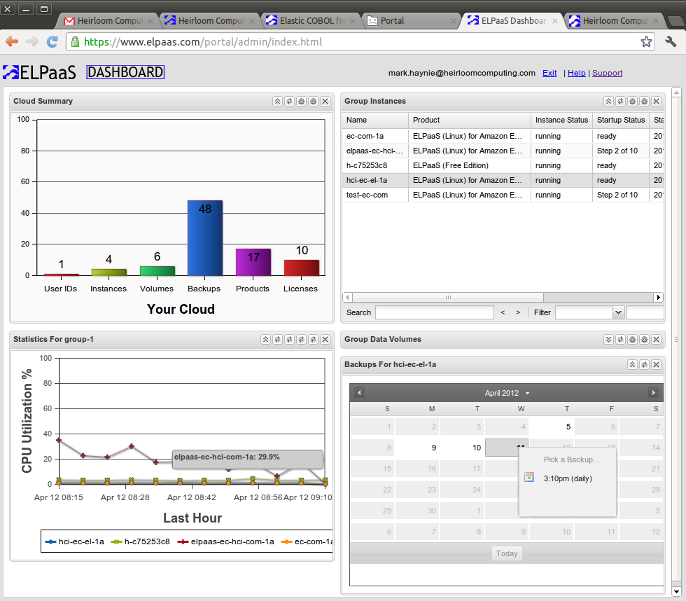Screen dimensions: 686x601
Task: Open the Filter dropdown arrow
Action: click(x=618, y=312)
